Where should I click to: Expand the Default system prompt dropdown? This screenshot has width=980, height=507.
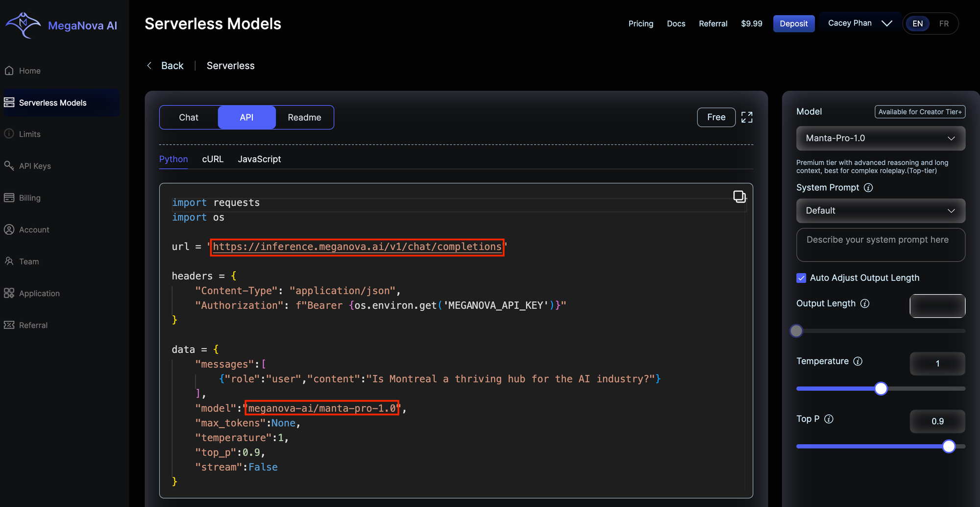881,211
